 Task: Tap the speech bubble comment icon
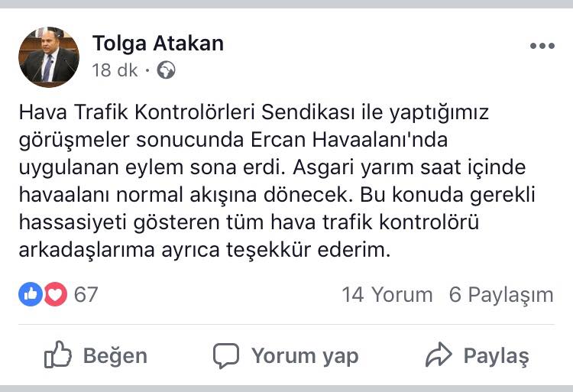click(x=226, y=355)
